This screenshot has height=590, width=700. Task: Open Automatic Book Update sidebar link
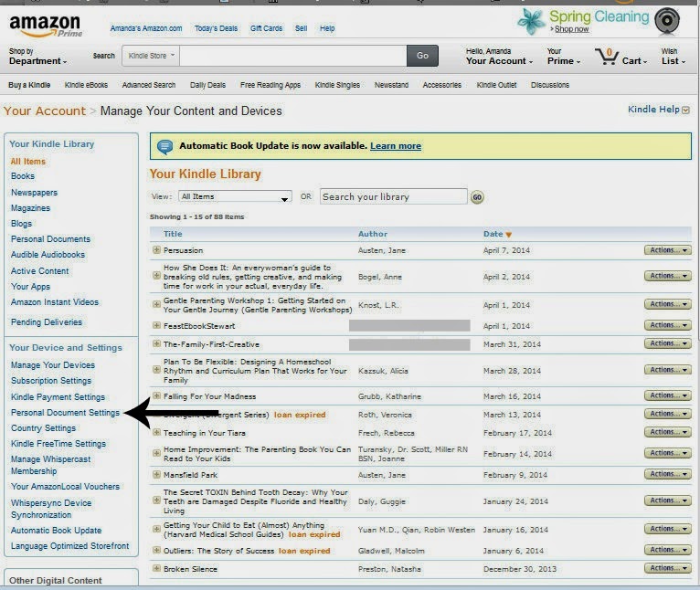point(57,531)
